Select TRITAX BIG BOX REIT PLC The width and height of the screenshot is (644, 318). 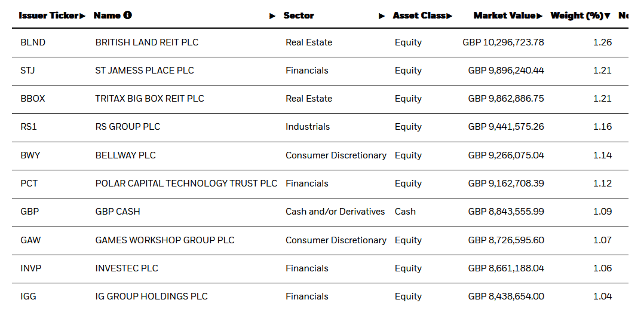pyautogui.click(x=150, y=99)
